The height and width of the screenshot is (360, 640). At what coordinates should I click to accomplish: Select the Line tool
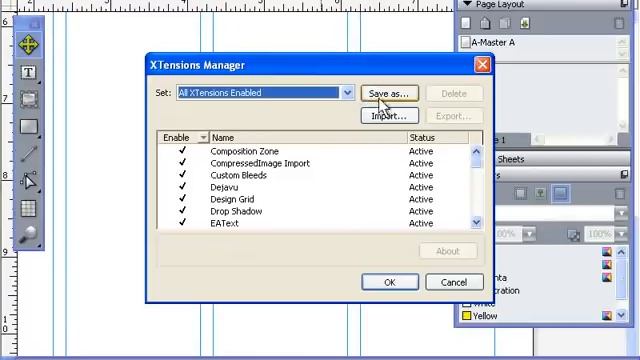point(29,154)
